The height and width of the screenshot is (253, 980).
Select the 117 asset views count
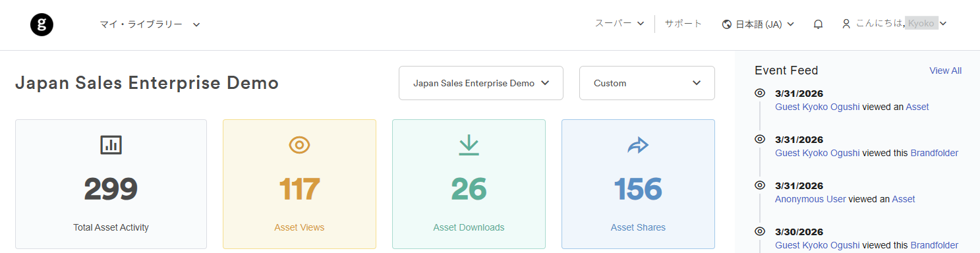[x=299, y=190]
